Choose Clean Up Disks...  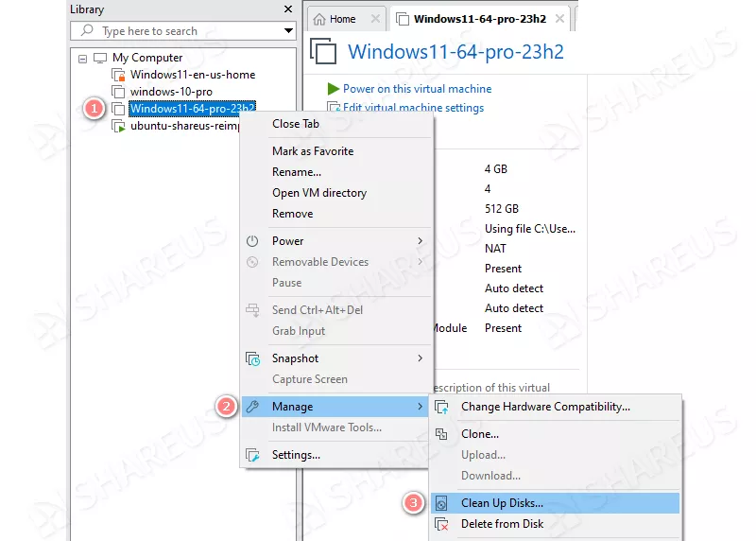(556, 503)
